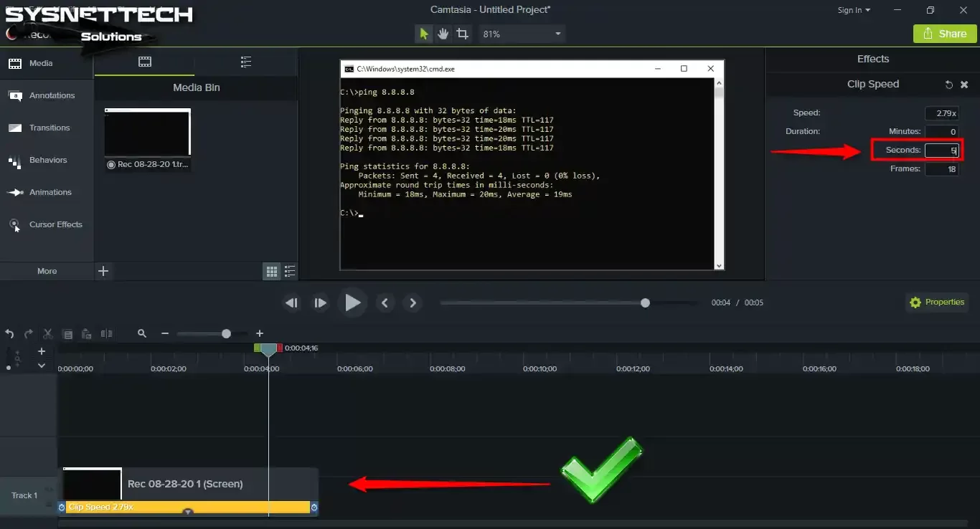Zoom in timeline with plus button
The image size is (980, 529).
tap(260, 334)
